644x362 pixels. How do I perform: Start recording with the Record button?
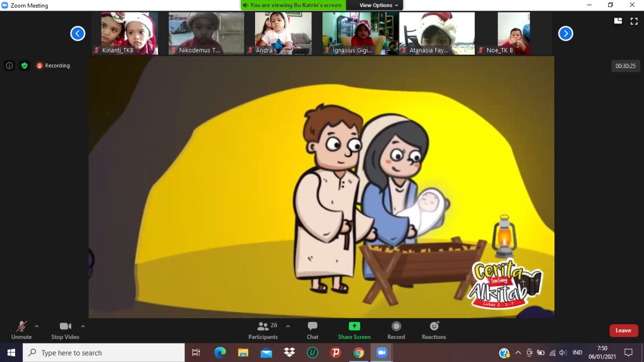click(396, 330)
